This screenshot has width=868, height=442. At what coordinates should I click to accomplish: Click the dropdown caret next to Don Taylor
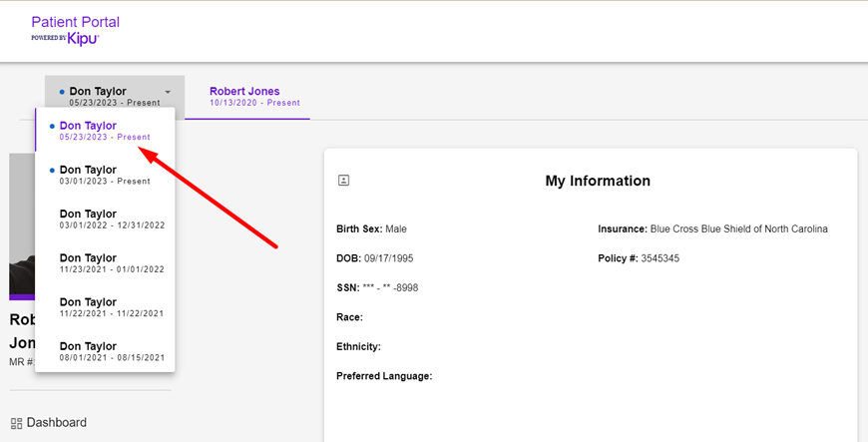tap(168, 92)
